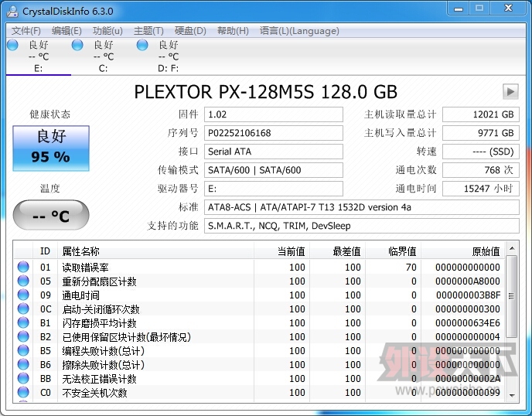Select the D: F: drive status orb
Viewport: 532px width, 416px height.
click(142, 46)
